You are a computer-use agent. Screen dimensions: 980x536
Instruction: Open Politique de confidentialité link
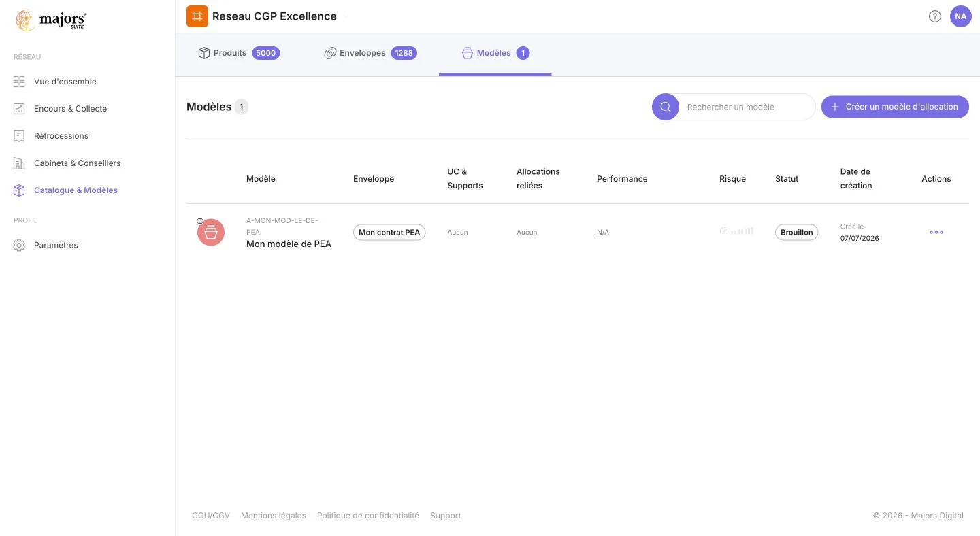pos(368,516)
